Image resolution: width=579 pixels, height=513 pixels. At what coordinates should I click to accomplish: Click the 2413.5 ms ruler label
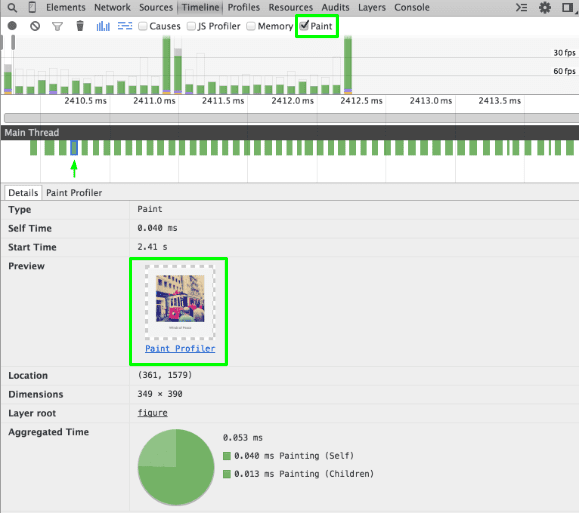coord(500,101)
